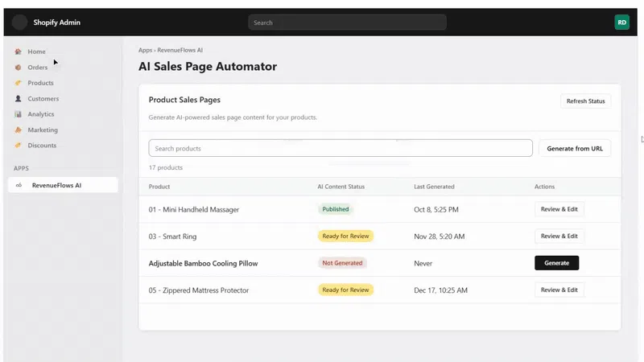
Task: Click the Published status badge
Action: point(335,209)
